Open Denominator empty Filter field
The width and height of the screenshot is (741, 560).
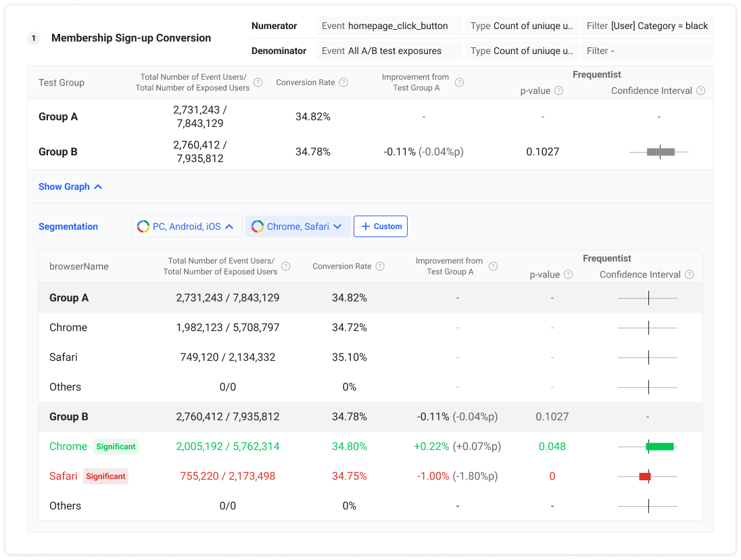point(648,51)
